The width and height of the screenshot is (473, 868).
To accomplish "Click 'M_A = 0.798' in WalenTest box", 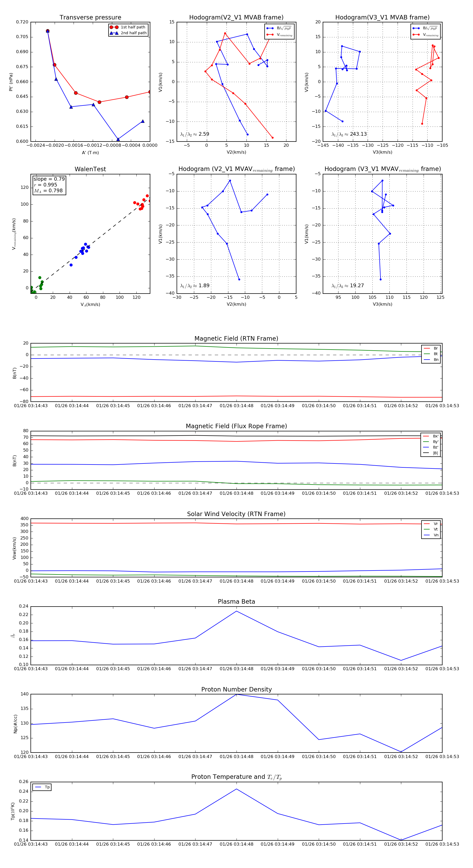I will pyautogui.click(x=48, y=191).
